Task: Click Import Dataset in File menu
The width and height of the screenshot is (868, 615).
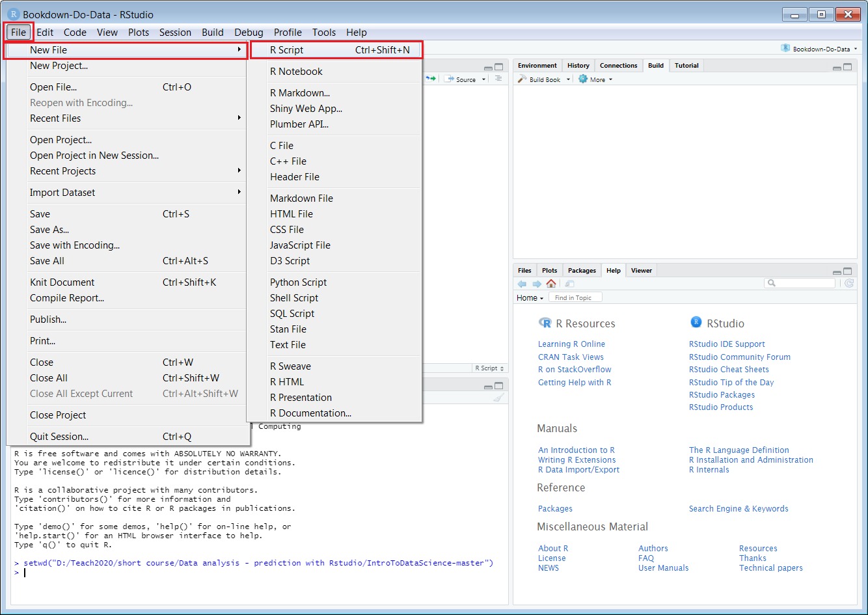Action: [x=62, y=193]
